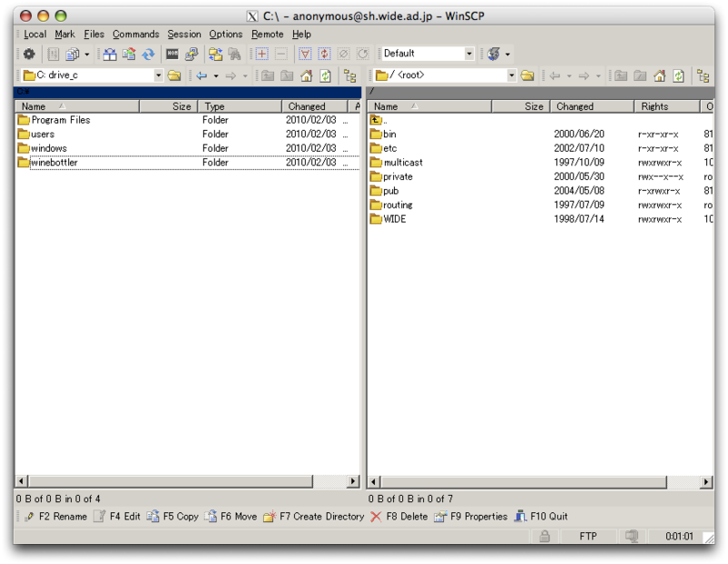
Task: Click the Select Files plus icon
Action: coord(262,54)
